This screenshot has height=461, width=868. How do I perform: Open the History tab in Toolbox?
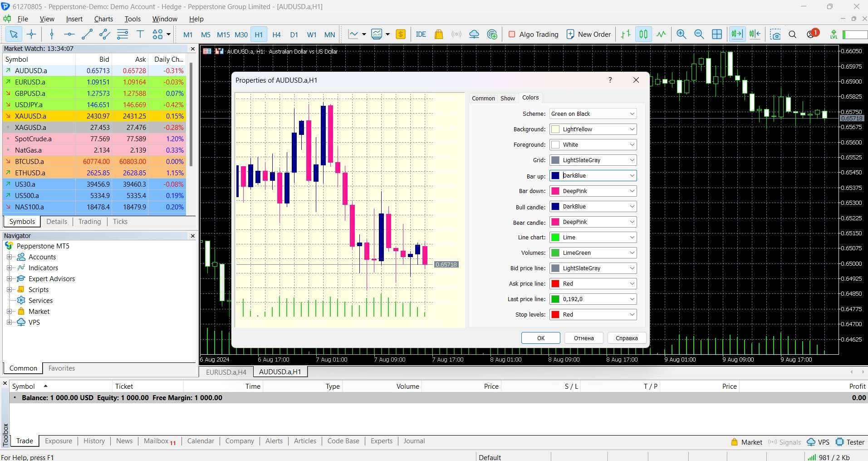click(94, 441)
